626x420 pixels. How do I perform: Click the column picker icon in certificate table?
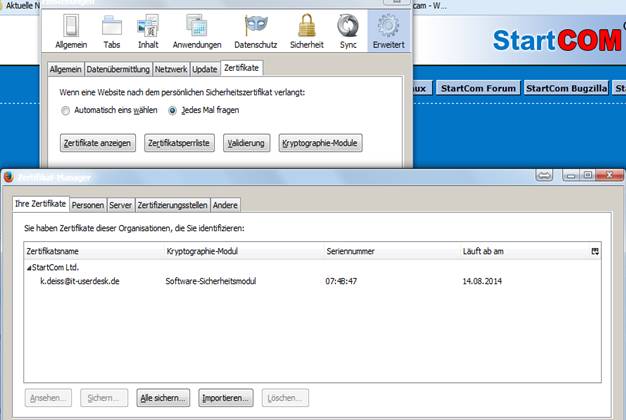tap(595, 252)
